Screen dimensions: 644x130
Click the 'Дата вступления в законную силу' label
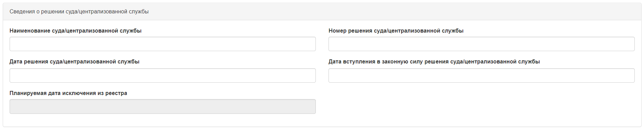click(x=434, y=62)
